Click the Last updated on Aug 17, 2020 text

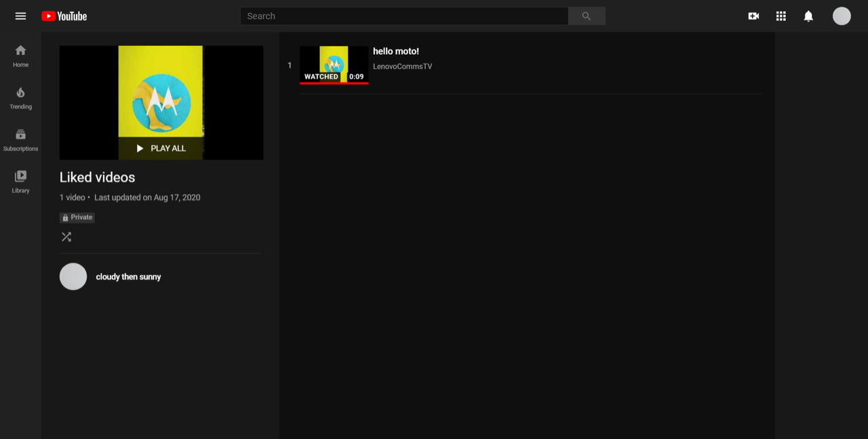(x=147, y=198)
